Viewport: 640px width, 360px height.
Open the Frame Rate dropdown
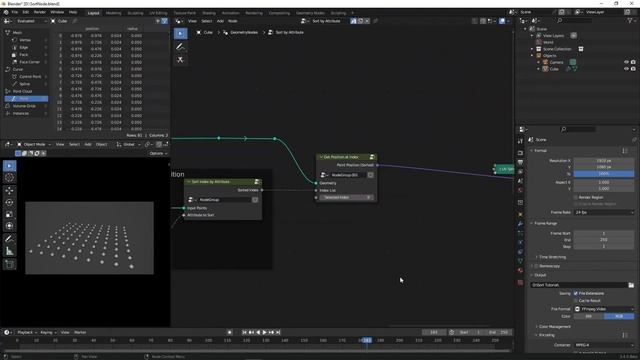tap(604, 212)
